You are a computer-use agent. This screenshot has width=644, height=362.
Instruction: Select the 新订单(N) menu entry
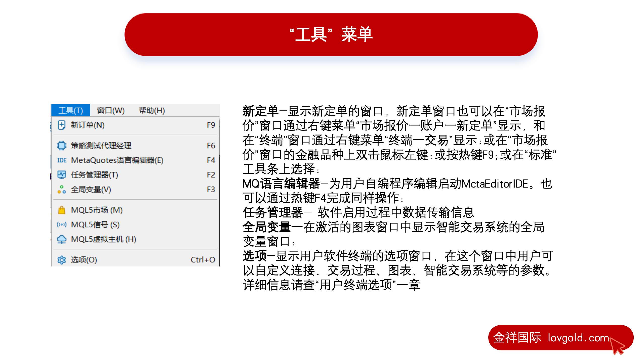88,125
